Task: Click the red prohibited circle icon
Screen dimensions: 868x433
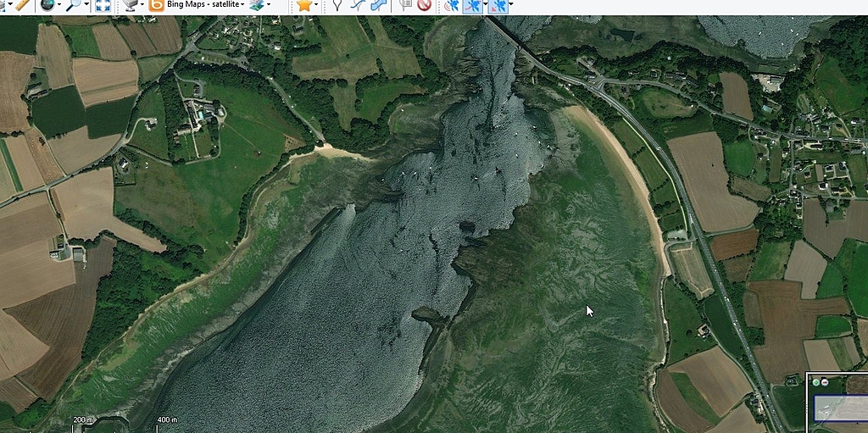Action: pos(424,5)
